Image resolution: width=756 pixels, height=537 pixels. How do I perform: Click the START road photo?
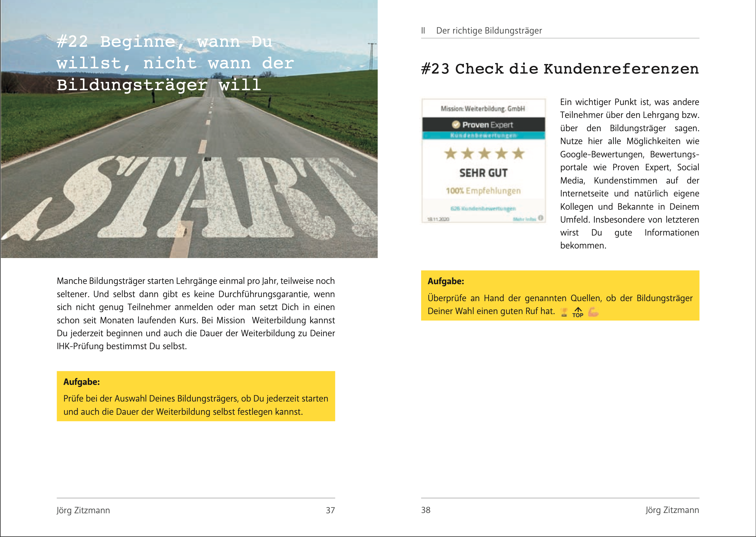(x=189, y=129)
